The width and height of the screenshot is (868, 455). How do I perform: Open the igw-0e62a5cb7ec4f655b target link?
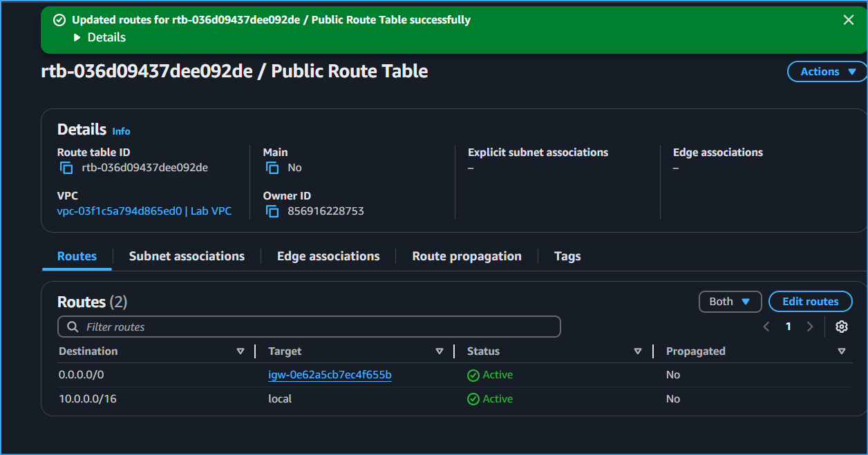point(330,374)
